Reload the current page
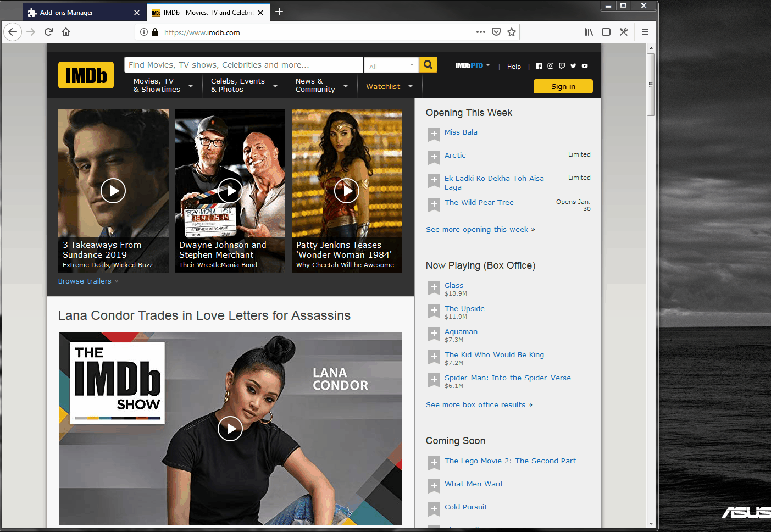This screenshot has height=532, width=771. pyautogui.click(x=48, y=32)
